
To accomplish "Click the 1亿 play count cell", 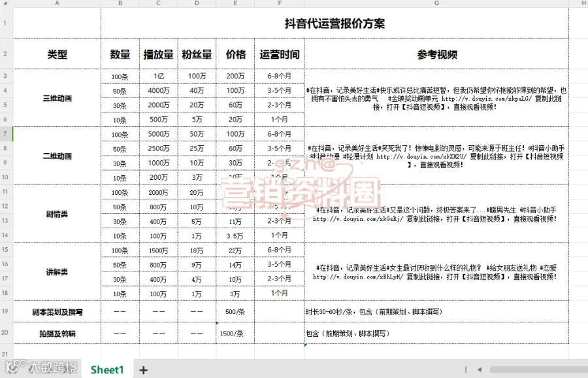I will point(158,77).
